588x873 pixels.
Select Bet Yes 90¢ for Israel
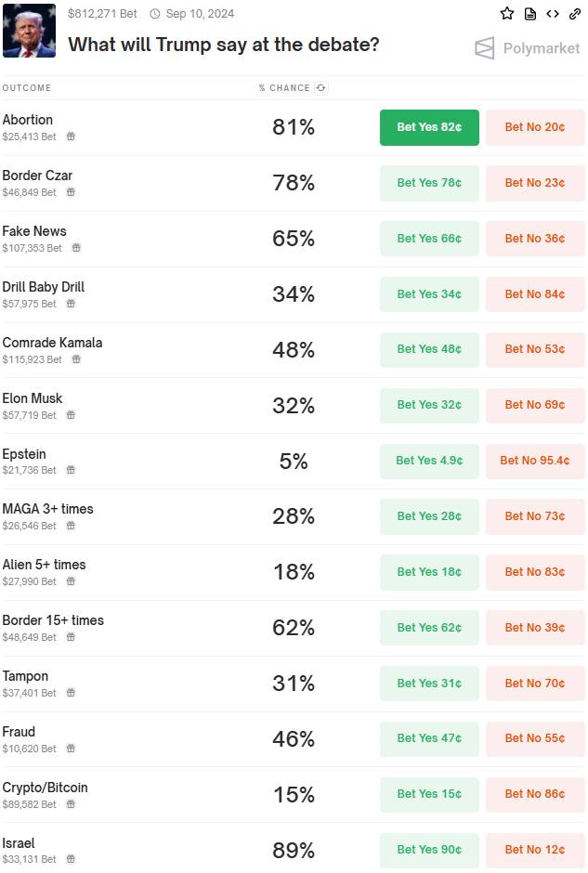429,850
